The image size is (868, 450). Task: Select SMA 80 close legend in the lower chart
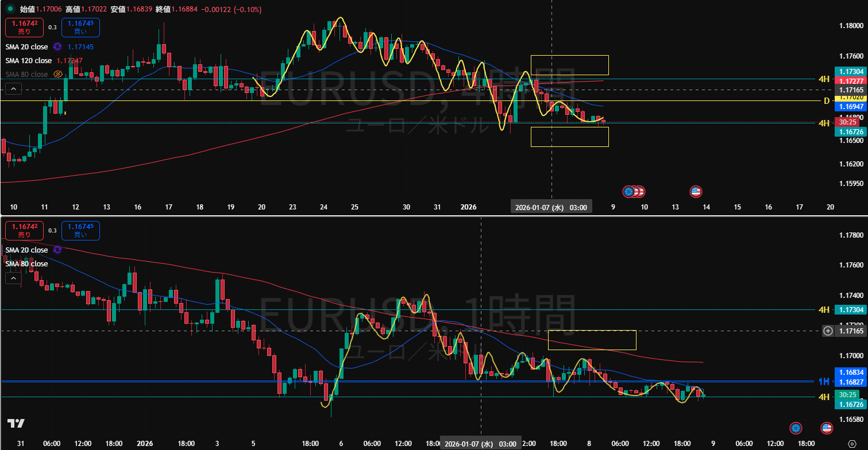click(x=27, y=264)
